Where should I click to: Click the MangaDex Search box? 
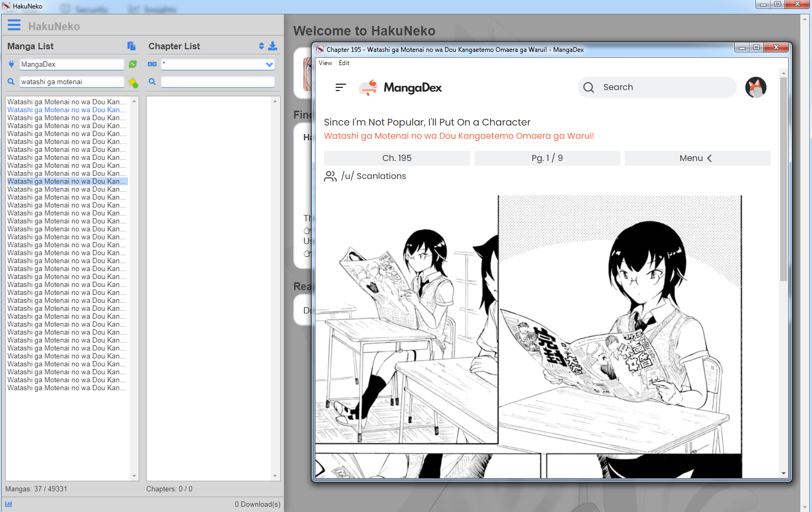point(657,87)
